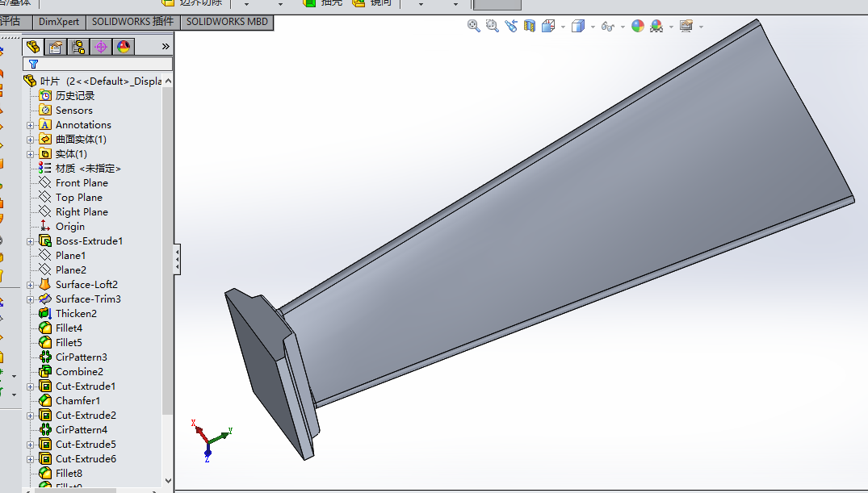Select Plane1 in the tree

(x=70, y=255)
